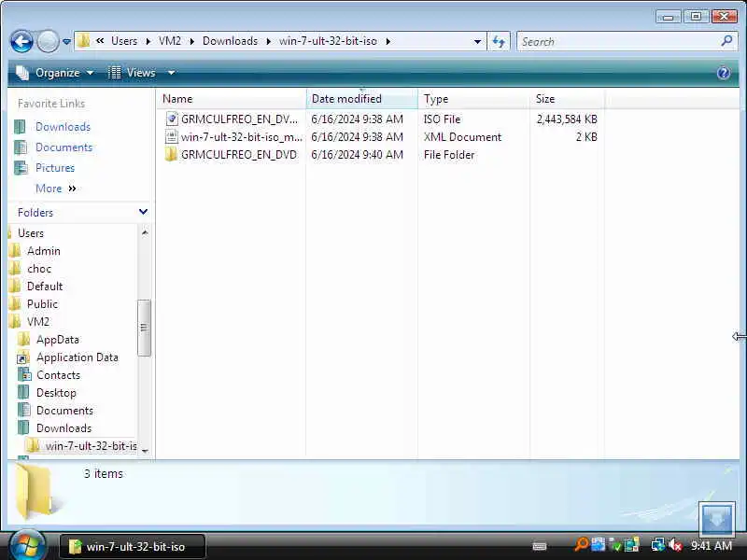Select the choc folder in tree

point(39,269)
